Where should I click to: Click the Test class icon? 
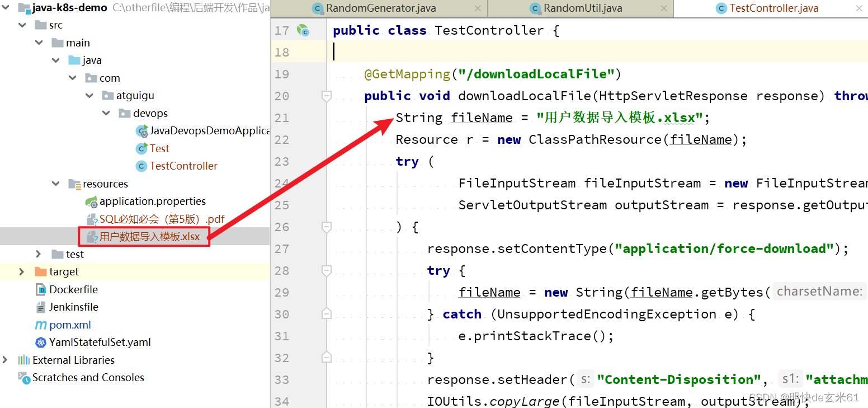pos(141,148)
